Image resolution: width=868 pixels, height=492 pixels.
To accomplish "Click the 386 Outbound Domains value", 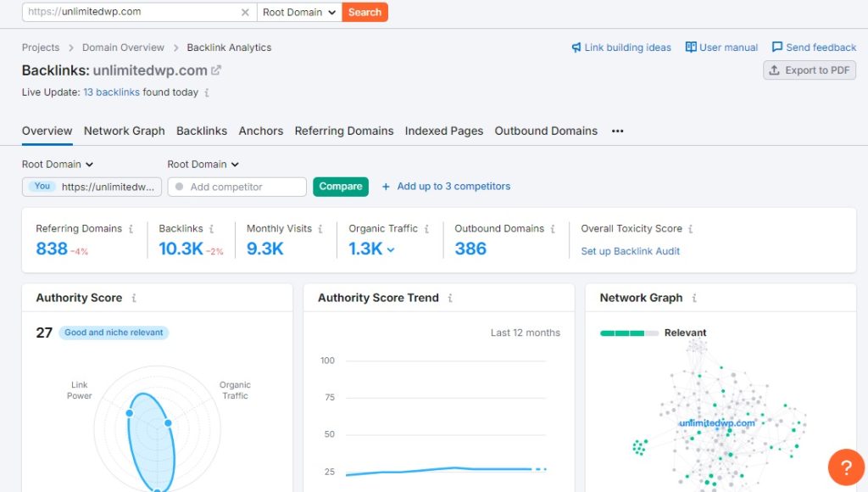I will tap(470, 249).
